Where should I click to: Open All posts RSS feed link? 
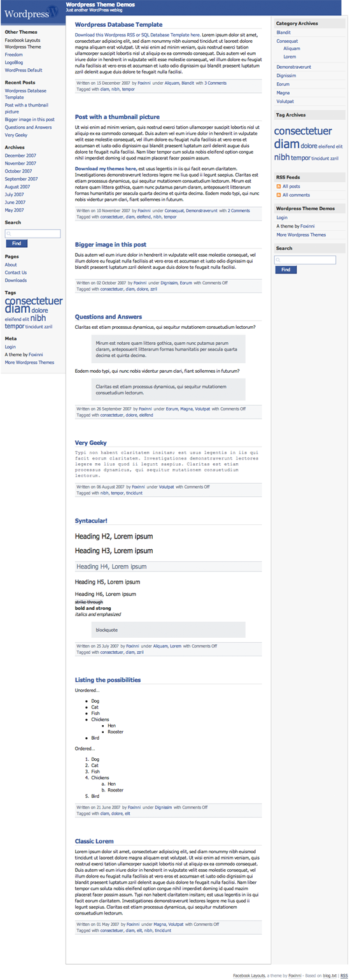click(291, 187)
